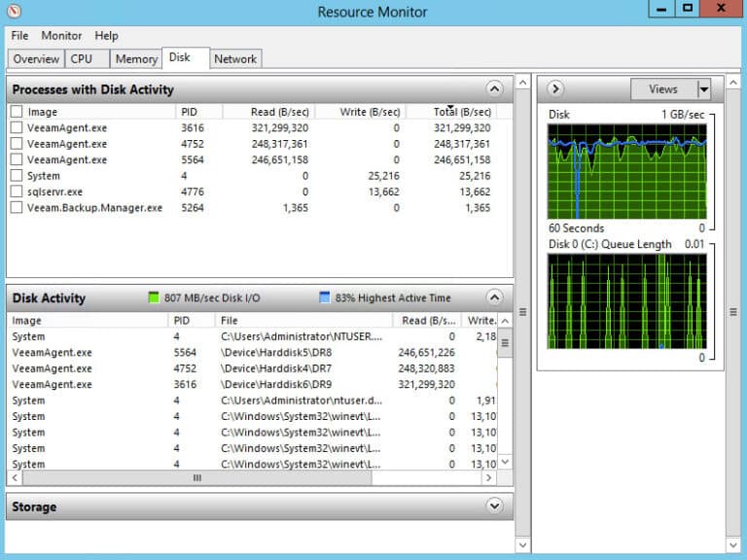Collapse Processes with Disk Activity section

(494, 88)
